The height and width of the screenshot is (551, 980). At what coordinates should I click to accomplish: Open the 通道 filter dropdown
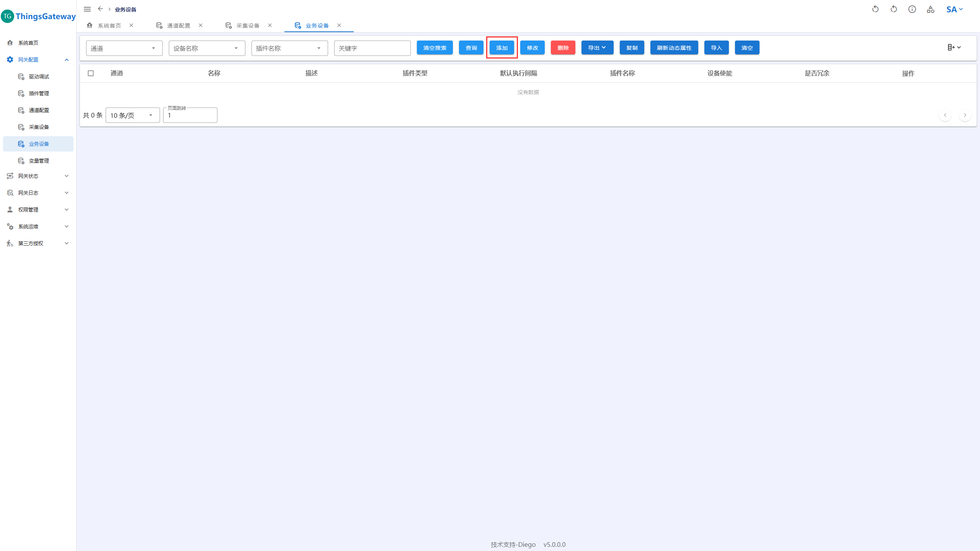[x=124, y=48]
